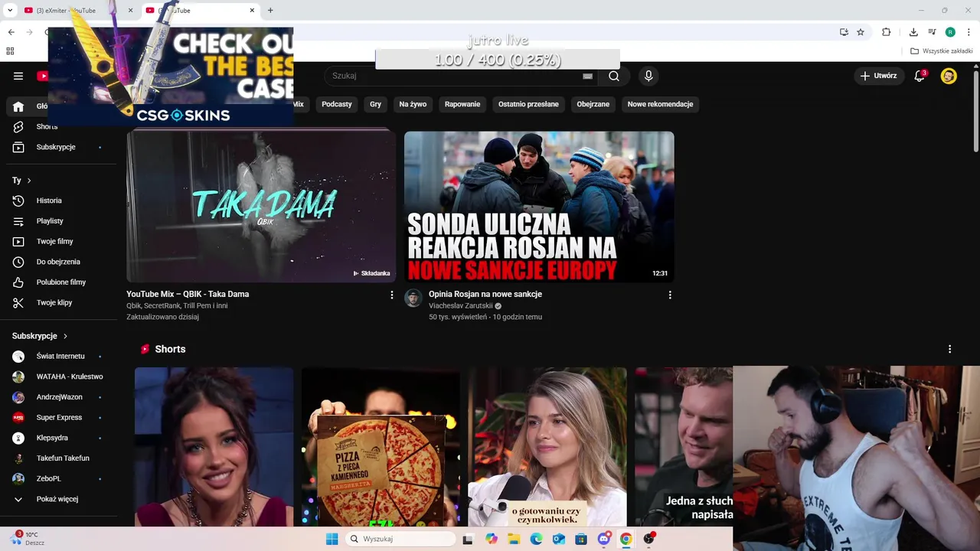Select the Nowe rekomendacje filter chip
Screen dimensions: 980x551
point(660,104)
